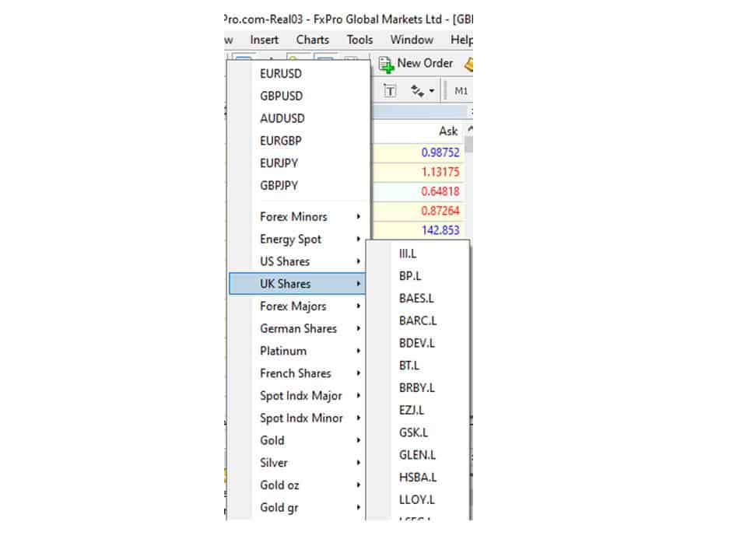Screen dimensions: 747x560
Task: Click the highlighted UK Shares entry
Action: pyautogui.click(x=298, y=284)
